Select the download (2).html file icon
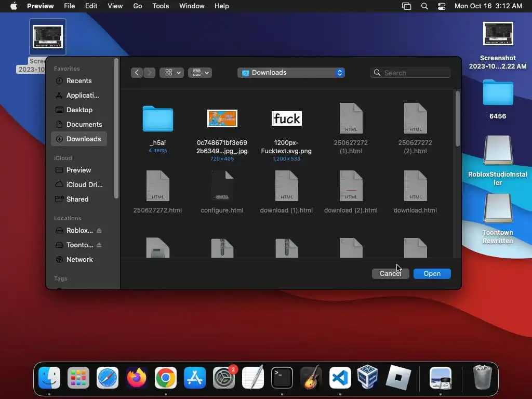The width and height of the screenshot is (532, 399). pos(351,185)
